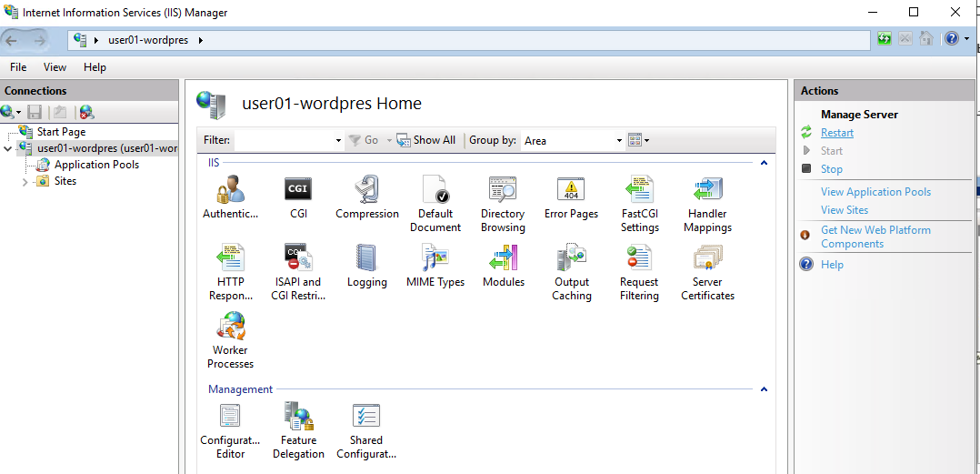Image resolution: width=980 pixels, height=474 pixels.
Task: Go forward using the forward arrow
Action: point(39,41)
